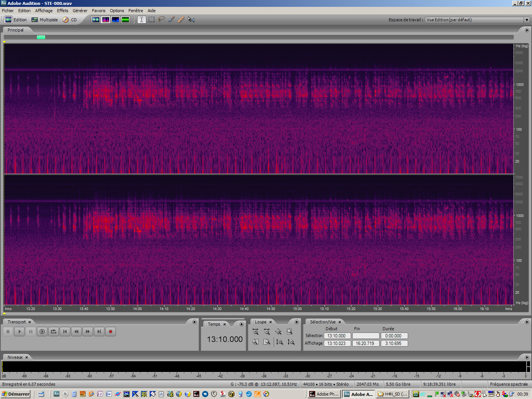Open the Effets menu
The image size is (532, 399).
(62, 11)
